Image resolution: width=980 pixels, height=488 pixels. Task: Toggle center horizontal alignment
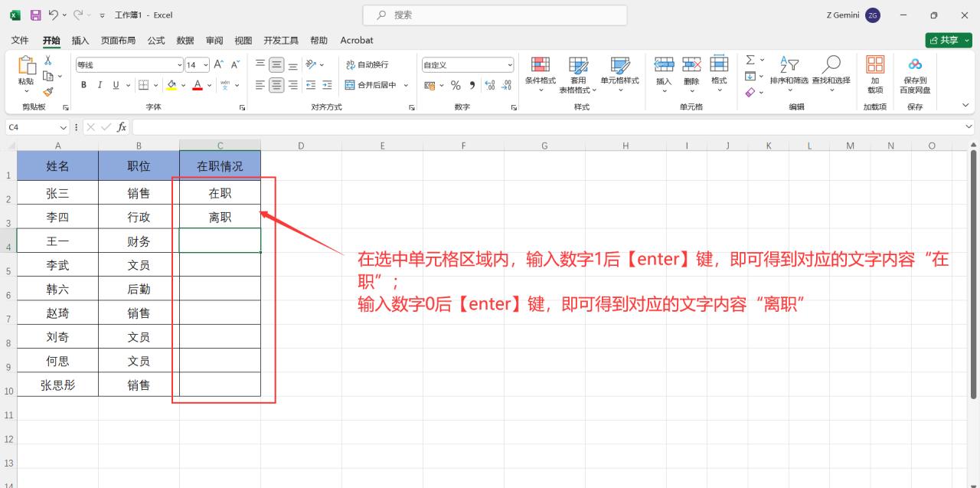click(x=276, y=85)
